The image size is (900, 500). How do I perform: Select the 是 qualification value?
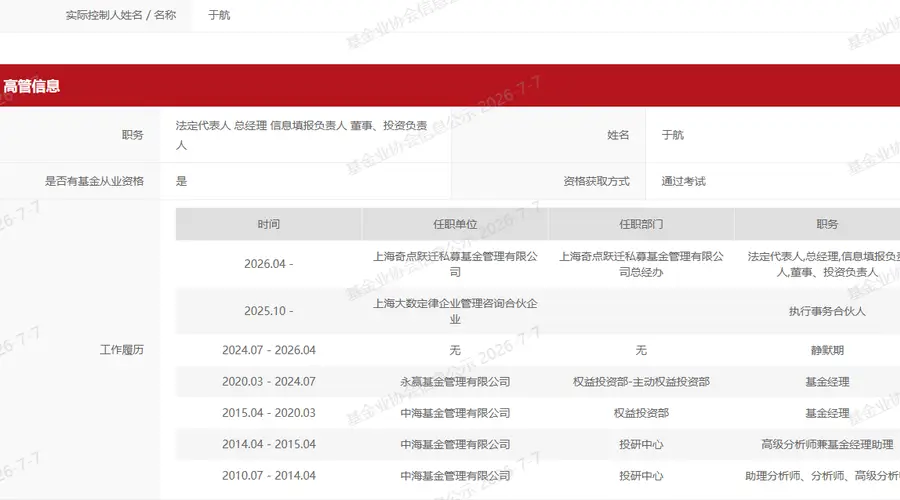coord(181,181)
